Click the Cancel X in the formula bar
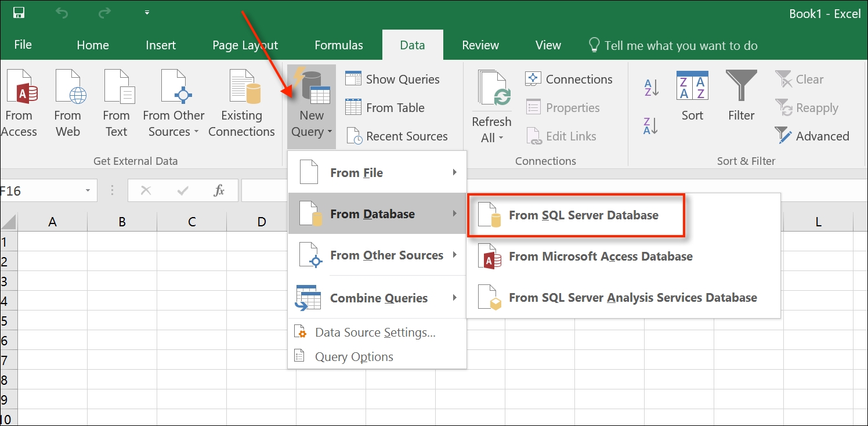 (x=146, y=190)
